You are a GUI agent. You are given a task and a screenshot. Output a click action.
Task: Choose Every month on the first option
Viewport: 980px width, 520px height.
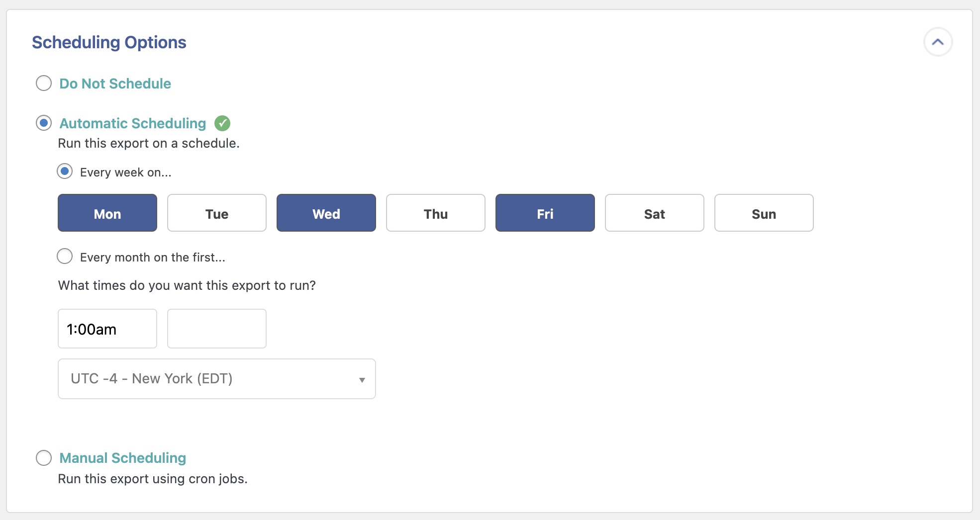click(x=65, y=257)
